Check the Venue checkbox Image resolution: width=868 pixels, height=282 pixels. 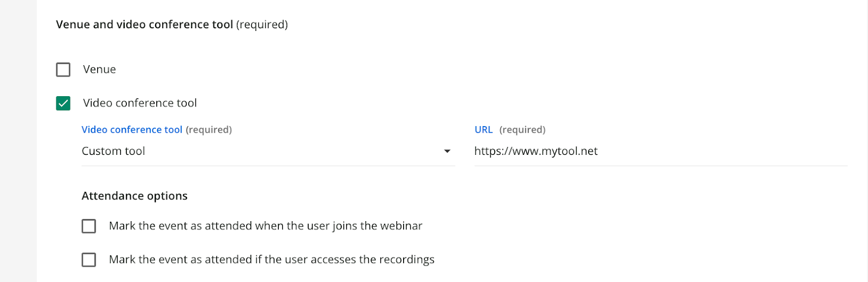click(63, 70)
